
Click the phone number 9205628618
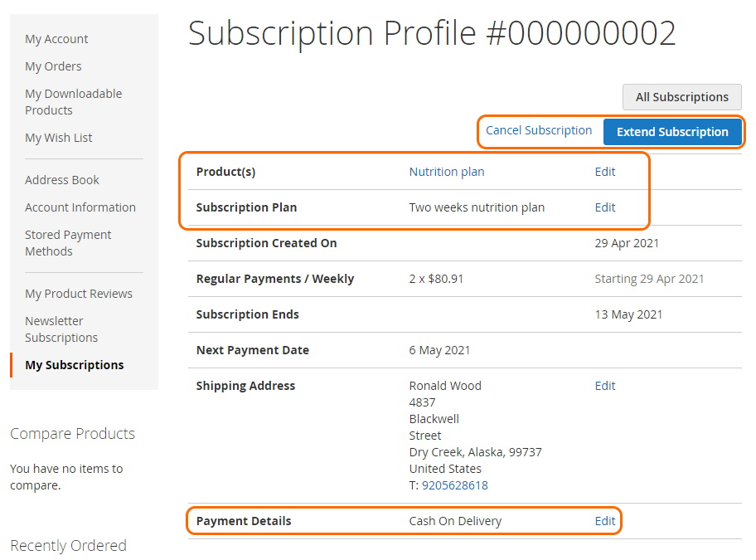pos(454,485)
